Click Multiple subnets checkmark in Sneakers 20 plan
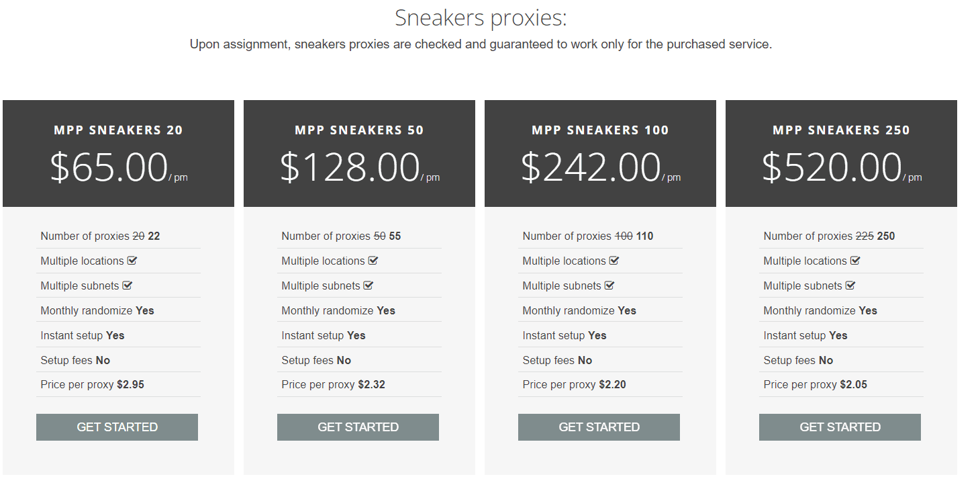 128,285
